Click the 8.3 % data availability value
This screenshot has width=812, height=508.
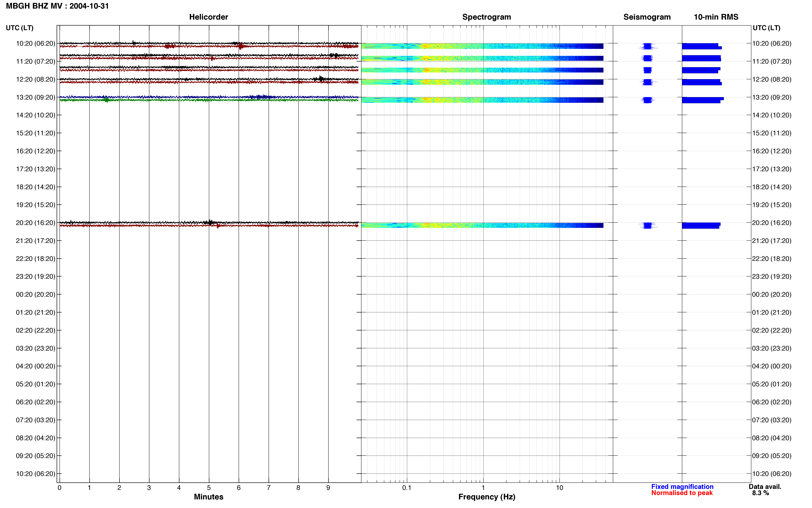click(x=760, y=493)
